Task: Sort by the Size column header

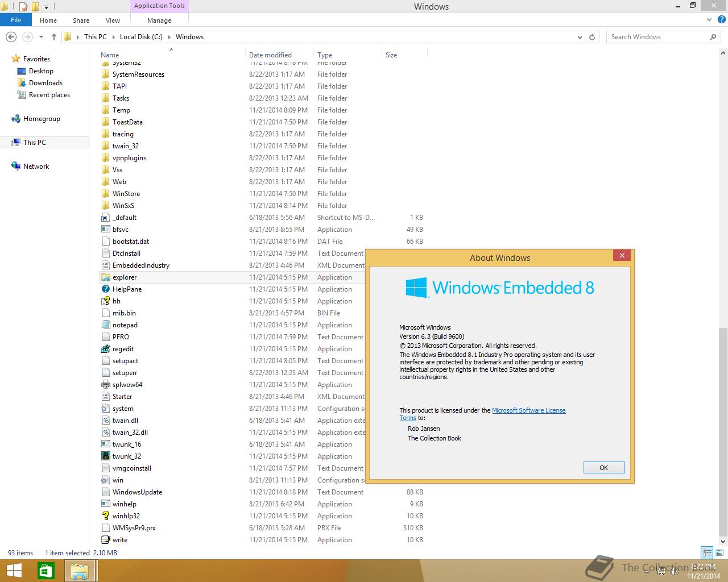Action: point(391,55)
